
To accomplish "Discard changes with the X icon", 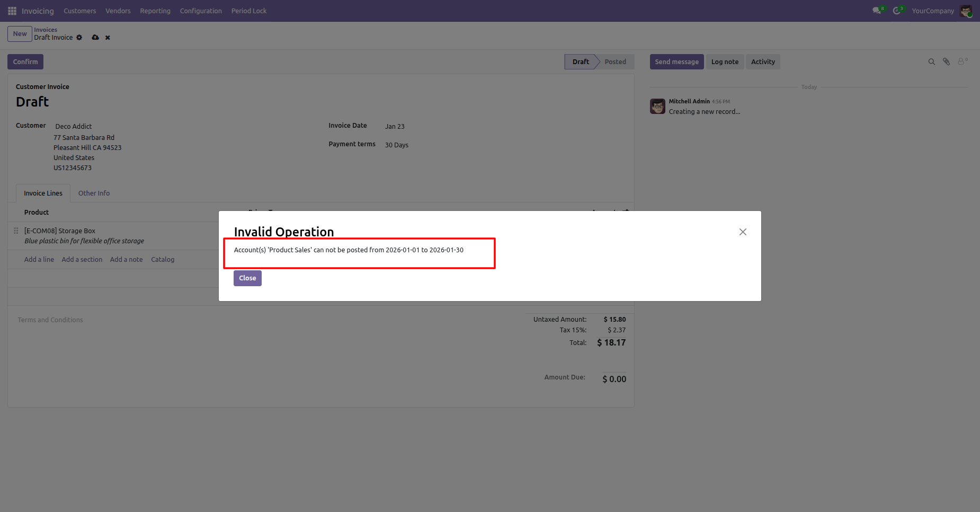I will tap(108, 38).
